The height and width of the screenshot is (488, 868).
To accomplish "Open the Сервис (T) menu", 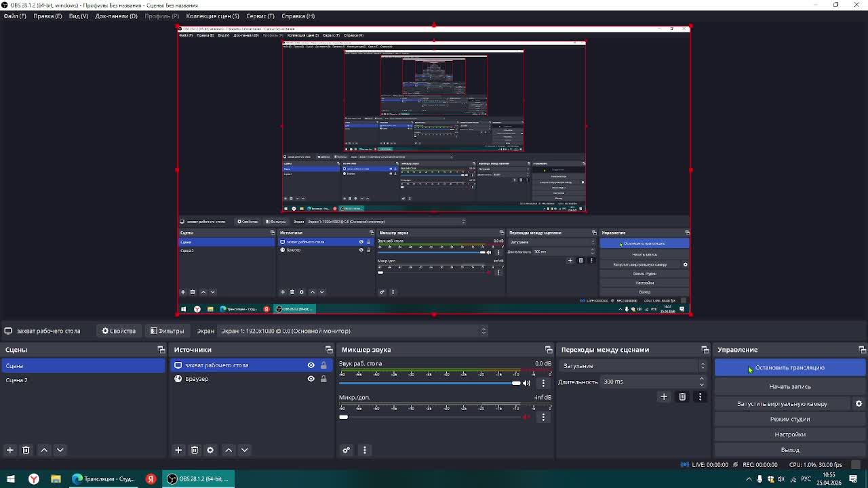I will tap(260, 16).
